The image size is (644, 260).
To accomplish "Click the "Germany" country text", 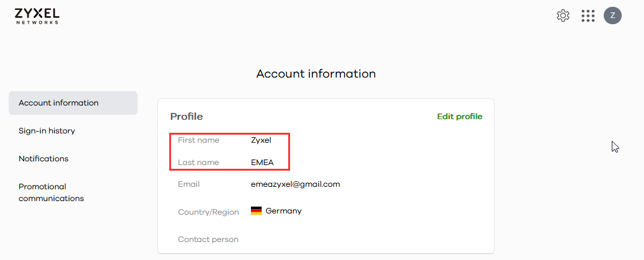I will click(283, 211).
